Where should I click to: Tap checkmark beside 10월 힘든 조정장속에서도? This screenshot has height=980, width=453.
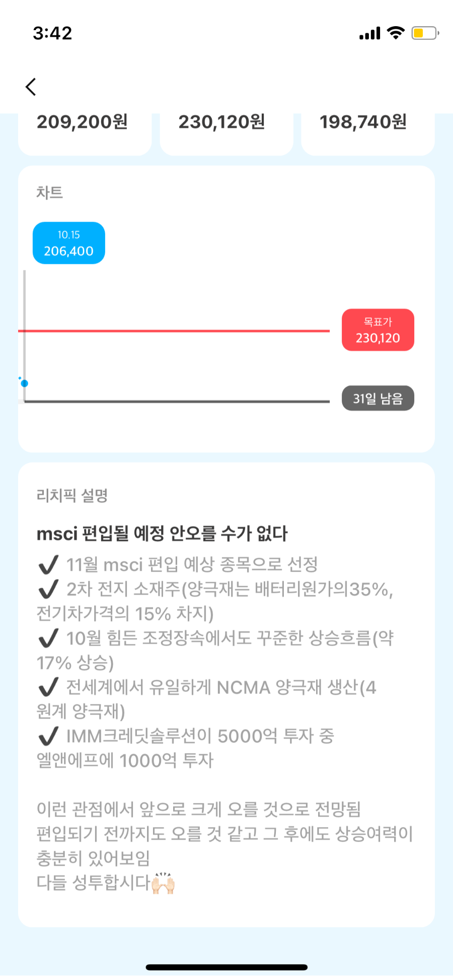coord(48,638)
